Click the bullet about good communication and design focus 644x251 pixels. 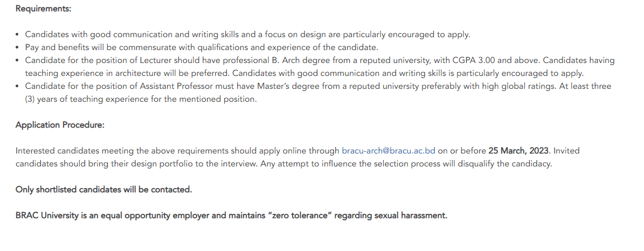pyautogui.click(x=248, y=34)
